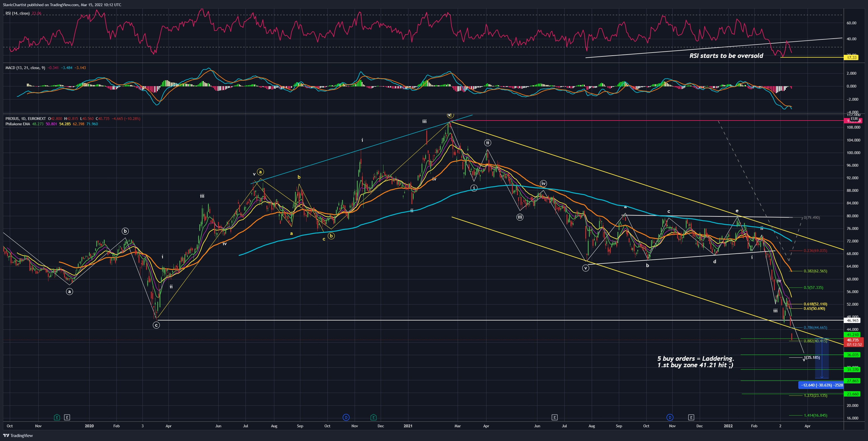
Task: Select the yellow circled 'a' wave label
Action: pos(260,172)
